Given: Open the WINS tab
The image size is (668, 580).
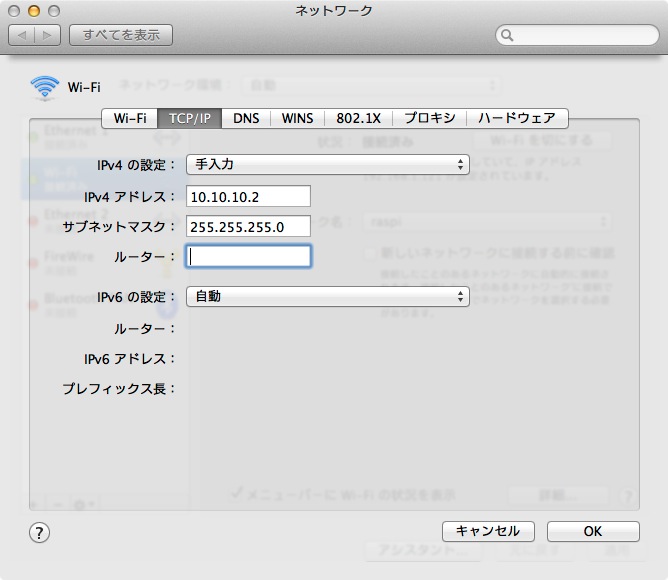Looking at the screenshot, I should 297,118.
